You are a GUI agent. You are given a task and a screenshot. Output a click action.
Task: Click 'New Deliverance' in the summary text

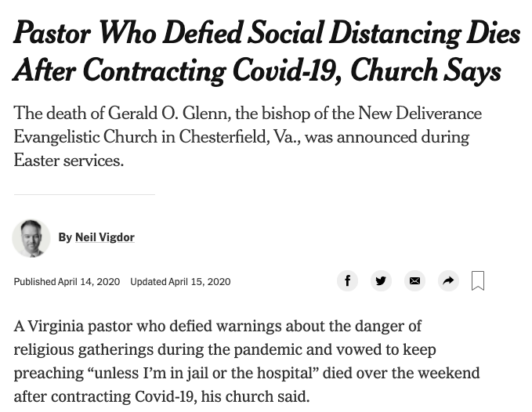pos(420,113)
